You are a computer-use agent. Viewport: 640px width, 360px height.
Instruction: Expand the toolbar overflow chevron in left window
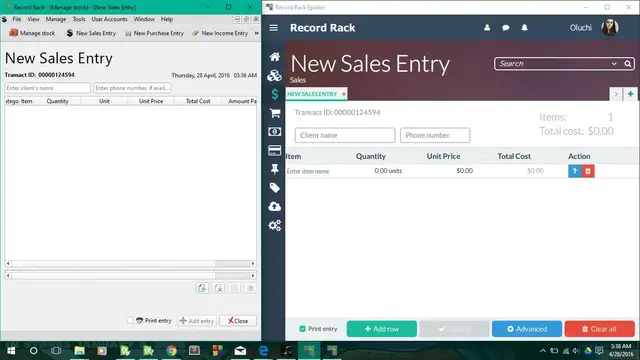point(256,33)
